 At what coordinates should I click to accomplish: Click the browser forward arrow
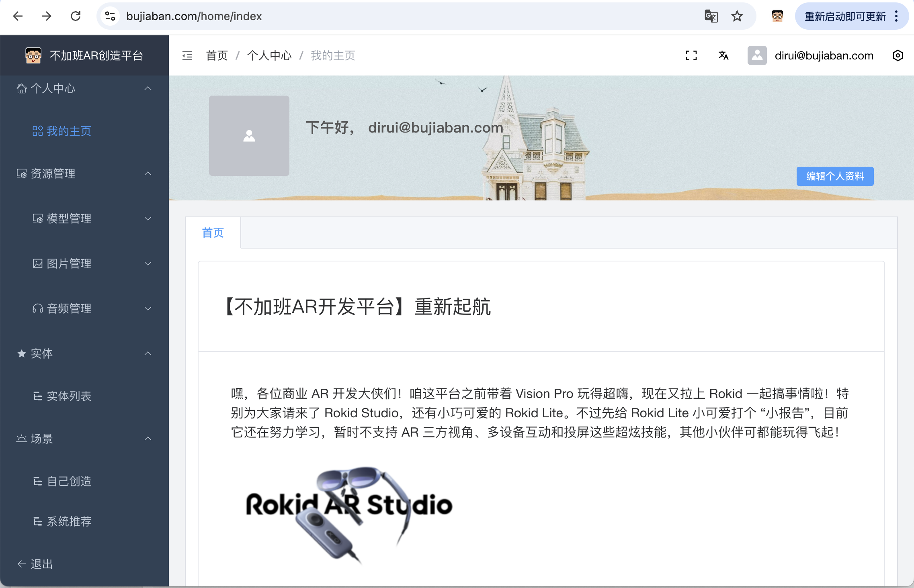coord(47,16)
